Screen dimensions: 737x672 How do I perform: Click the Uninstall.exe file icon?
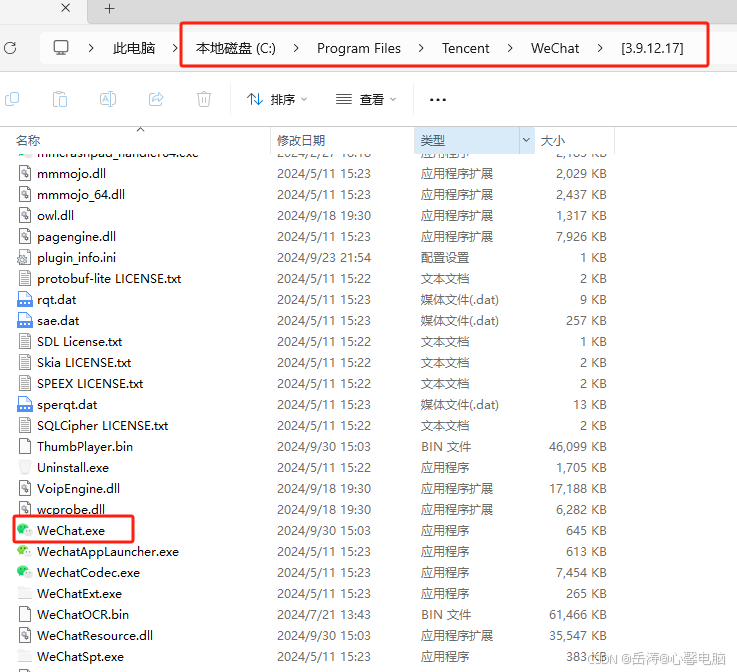pyautogui.click(x=25, y=467)
